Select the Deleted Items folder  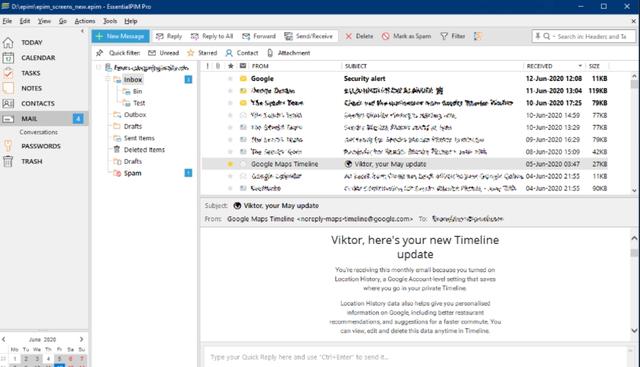144,150
